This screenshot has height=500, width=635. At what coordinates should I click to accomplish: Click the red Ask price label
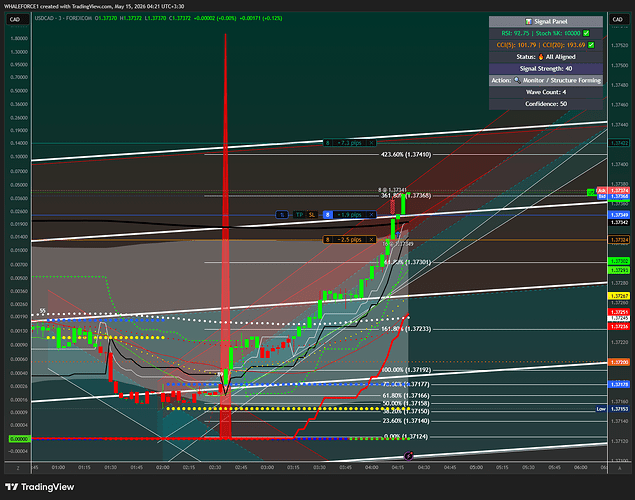tap(613, 190)
